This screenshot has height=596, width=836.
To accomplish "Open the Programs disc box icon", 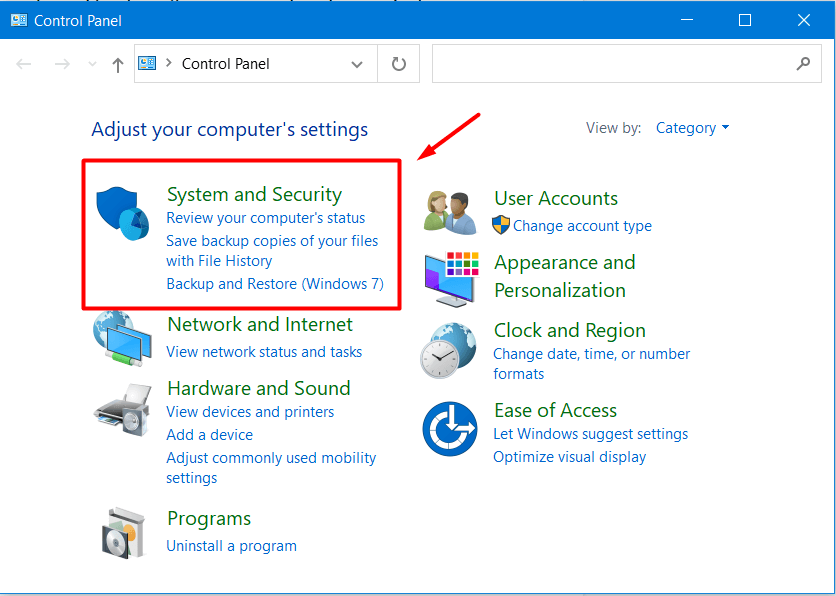I will (x=123, y=533).
